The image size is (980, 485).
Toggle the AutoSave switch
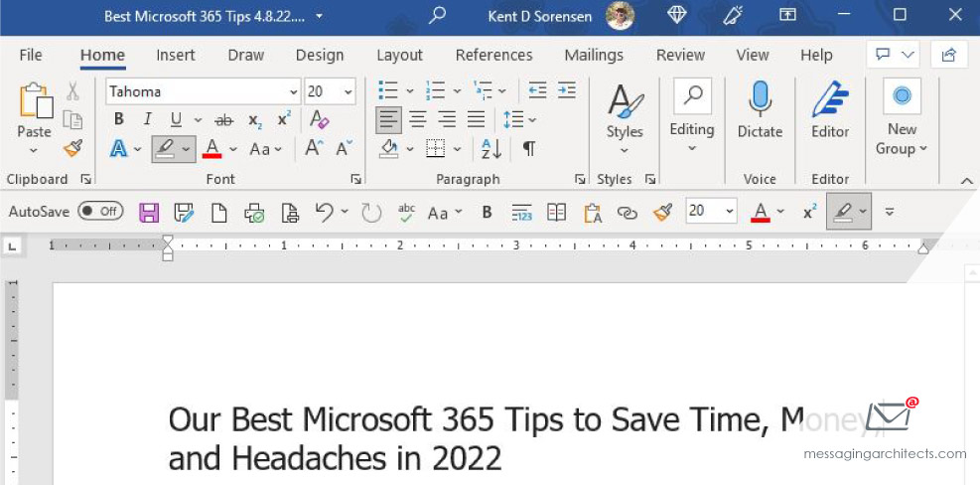(99, 212)
